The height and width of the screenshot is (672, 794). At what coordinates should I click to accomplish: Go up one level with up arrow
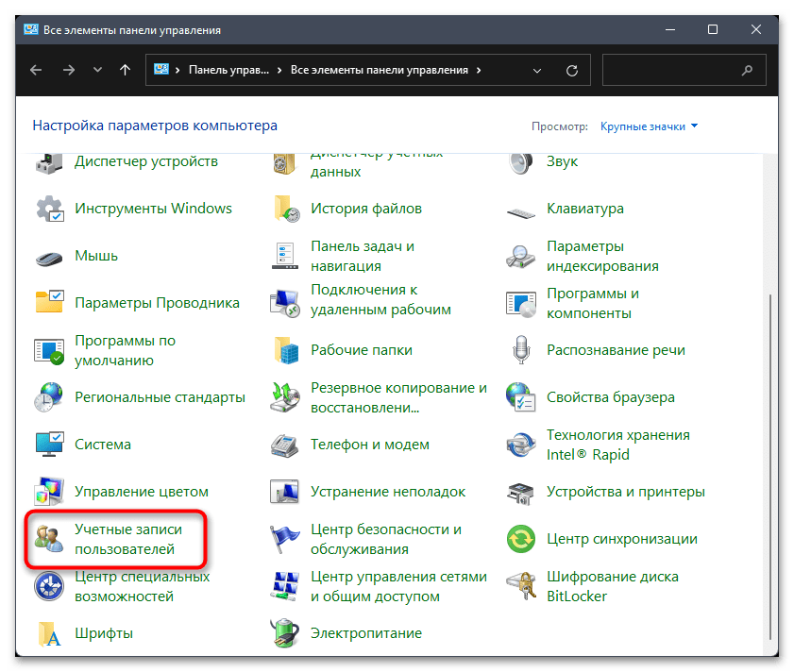(125, 70)
